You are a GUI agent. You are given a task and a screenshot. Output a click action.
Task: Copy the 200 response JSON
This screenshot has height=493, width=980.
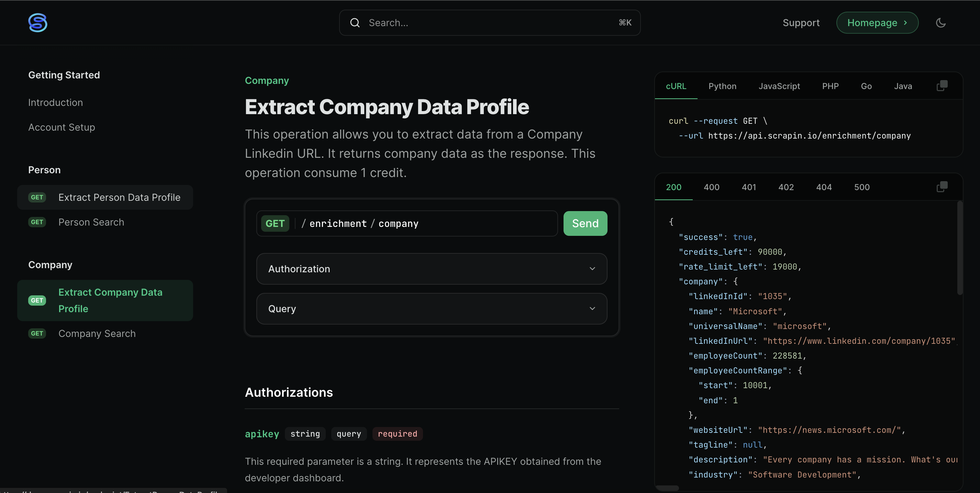[x=942, y=187]
